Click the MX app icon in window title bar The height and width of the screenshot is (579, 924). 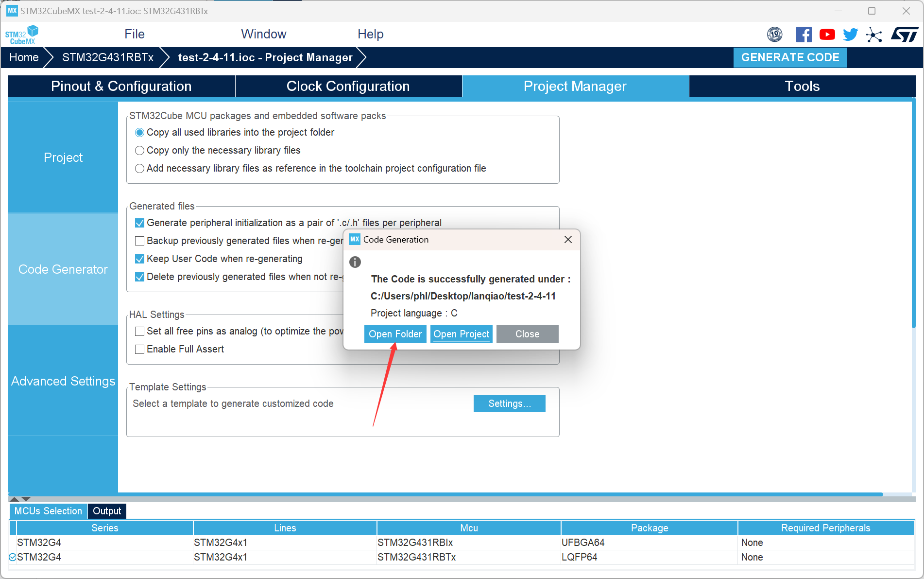tap(12, 11)
